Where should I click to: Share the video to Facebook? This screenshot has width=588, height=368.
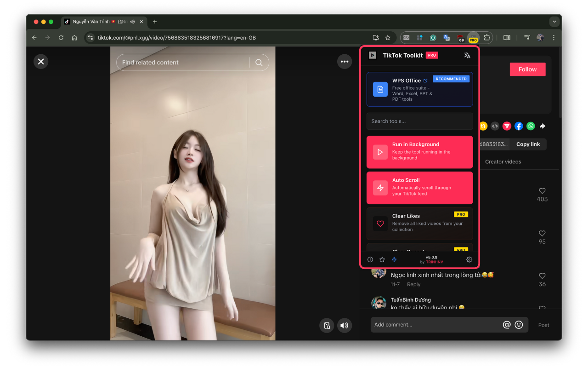click(519, 126)
